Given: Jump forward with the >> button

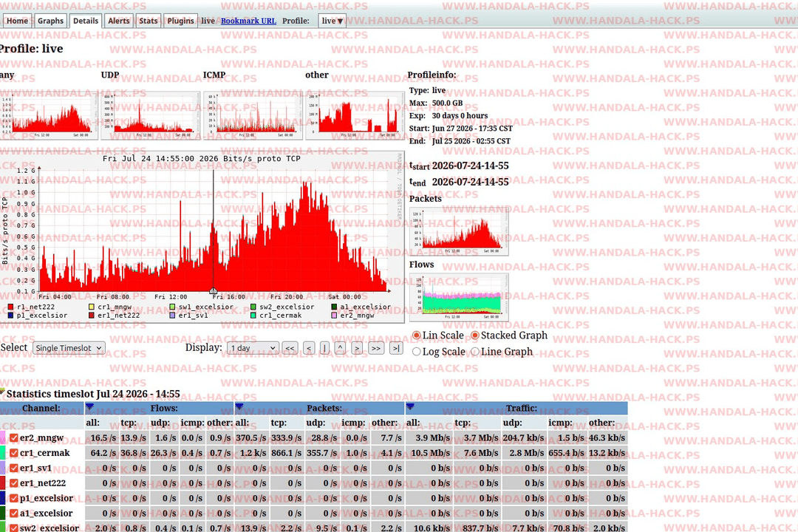Looking at the screenshot, I should (x=375, y=348).
